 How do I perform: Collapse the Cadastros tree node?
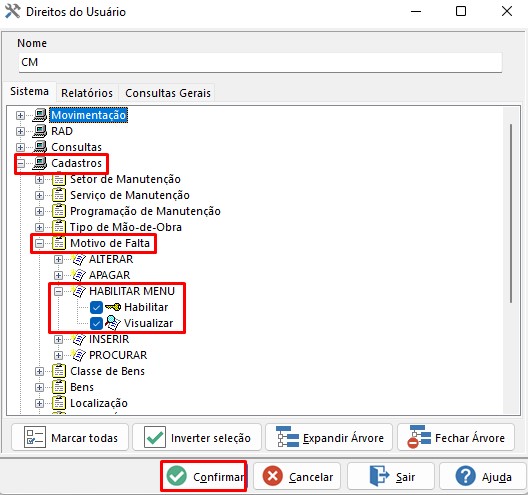pos(21,163)
